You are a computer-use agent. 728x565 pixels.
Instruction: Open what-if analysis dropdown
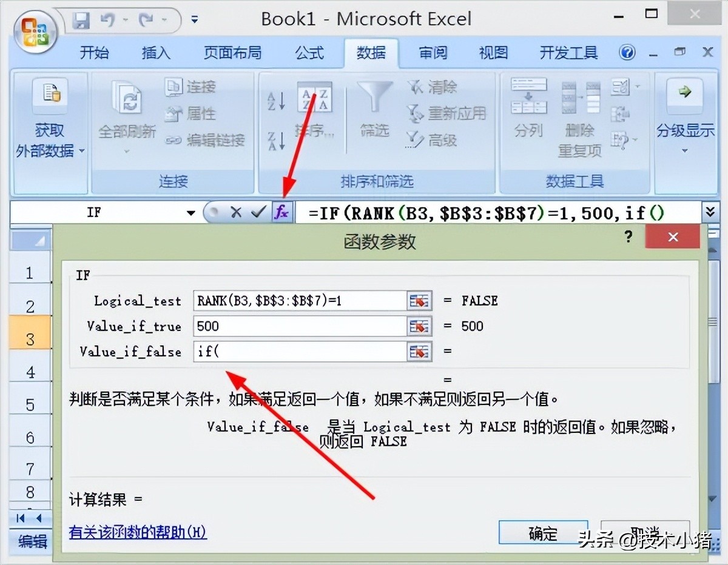pos(635,140)
